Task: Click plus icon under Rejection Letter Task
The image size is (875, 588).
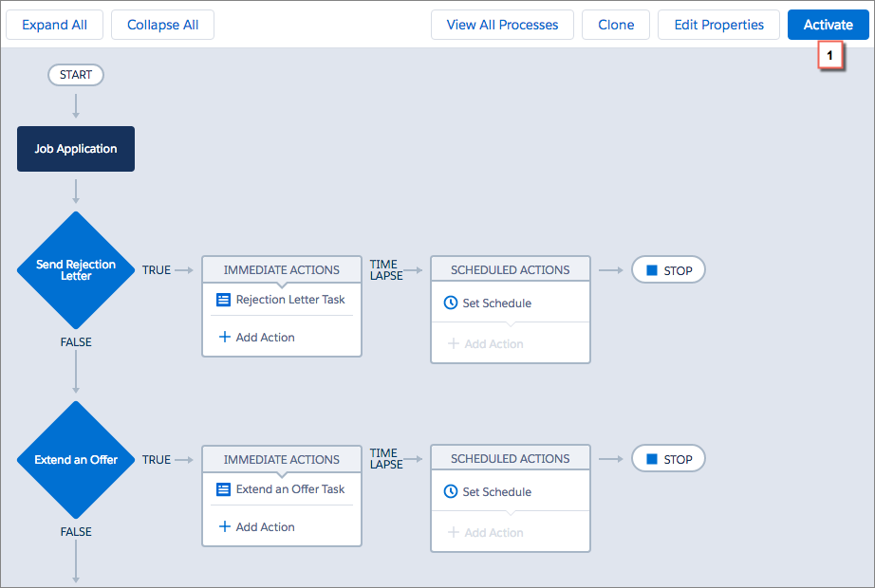Action: 224,337
